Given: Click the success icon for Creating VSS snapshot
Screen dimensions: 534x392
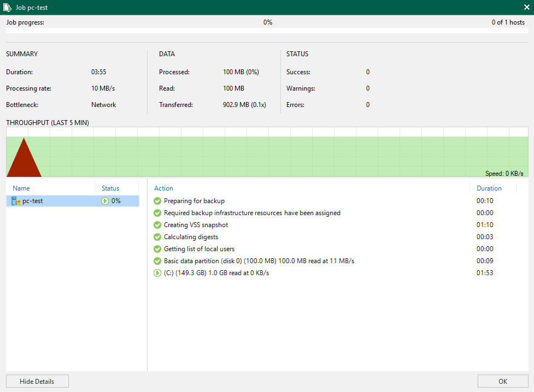Looking at the screenshot, I should 157,225.
